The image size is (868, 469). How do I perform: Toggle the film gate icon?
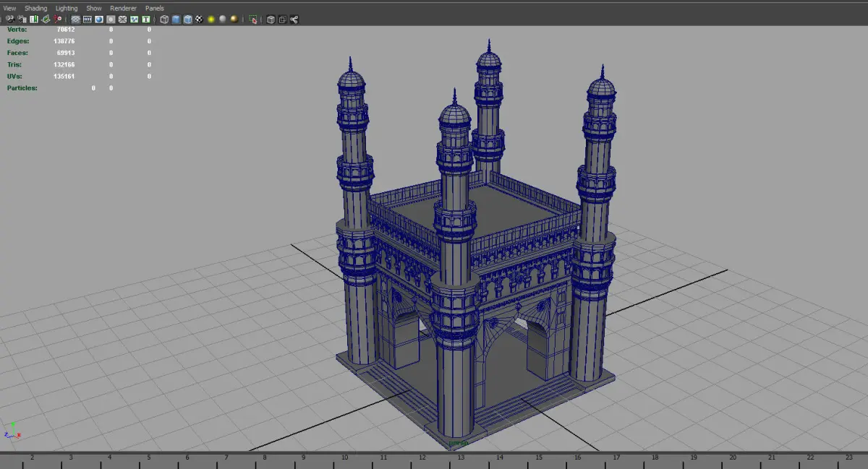click(87, 20)
